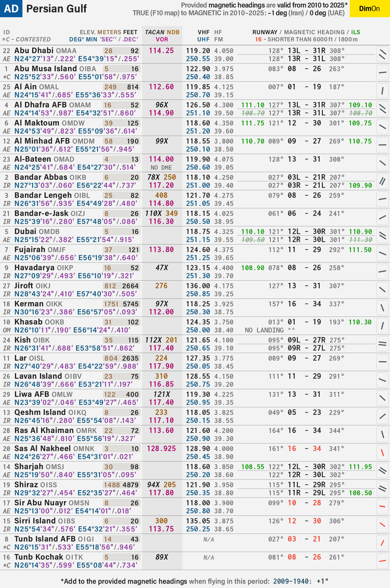
Task: Open the Kish parallel runway icon
Action: pyautogui.click(x=383, y=344)
